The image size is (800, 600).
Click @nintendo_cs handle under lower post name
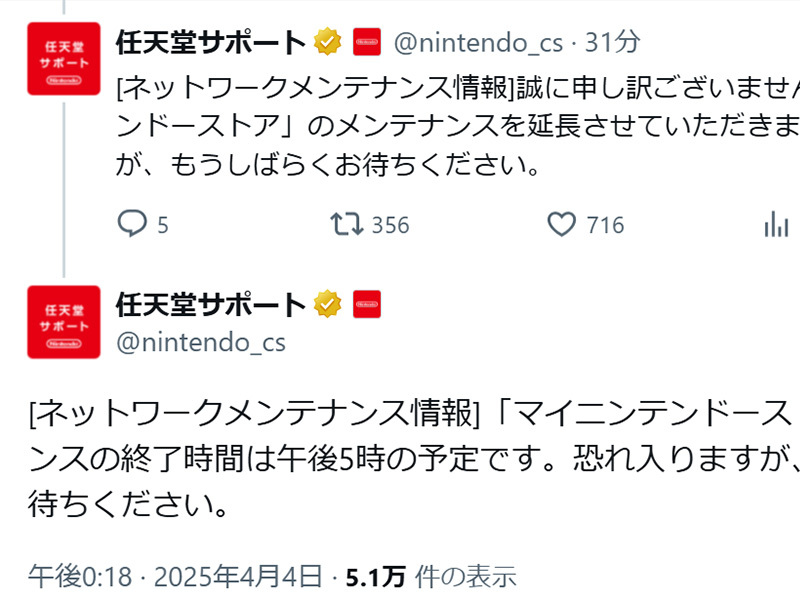201,342
